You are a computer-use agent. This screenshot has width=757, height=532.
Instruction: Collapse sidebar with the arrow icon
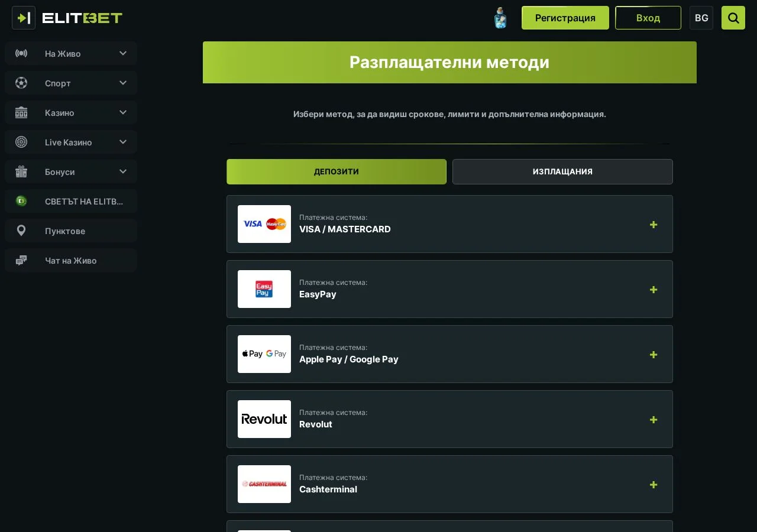[x=24, y=18]
